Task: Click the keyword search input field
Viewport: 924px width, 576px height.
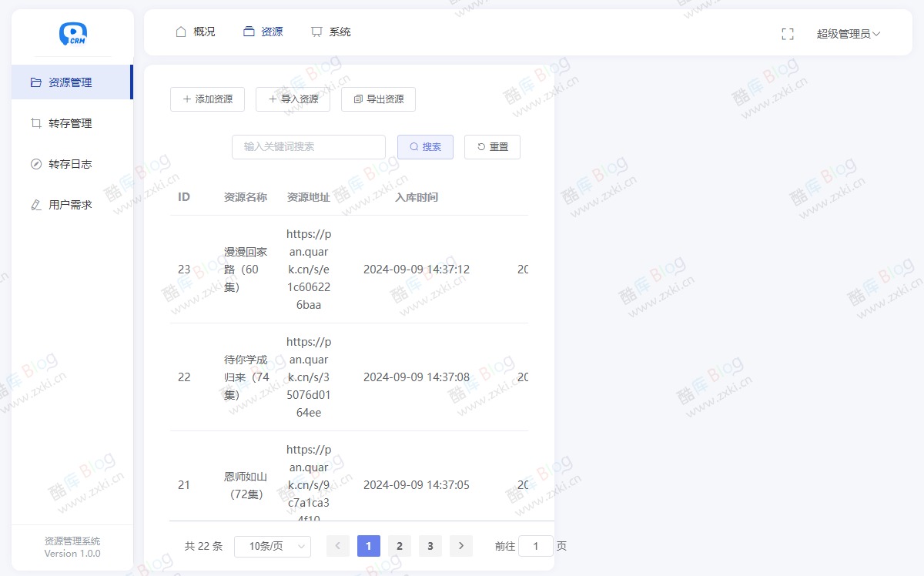Action: 308,146
